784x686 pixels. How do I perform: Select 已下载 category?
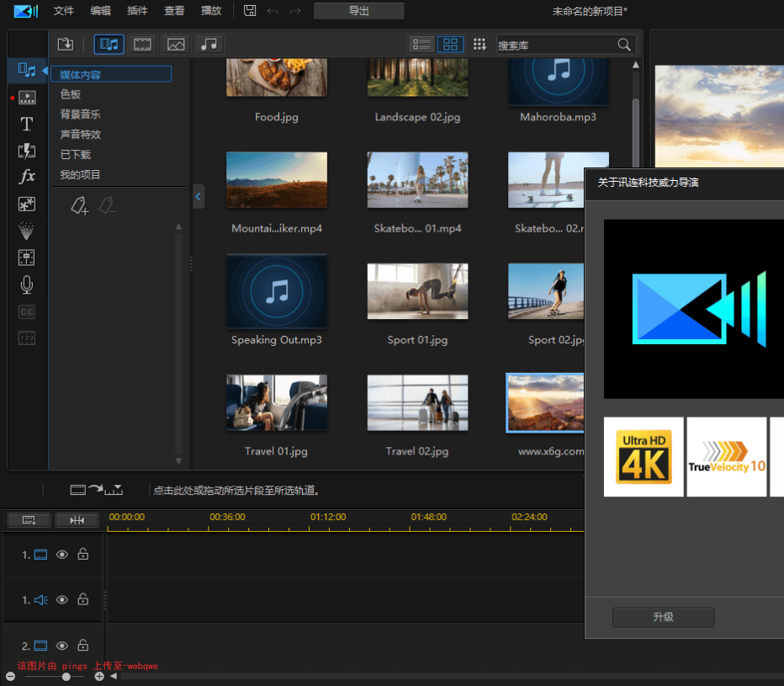[76, 154]
